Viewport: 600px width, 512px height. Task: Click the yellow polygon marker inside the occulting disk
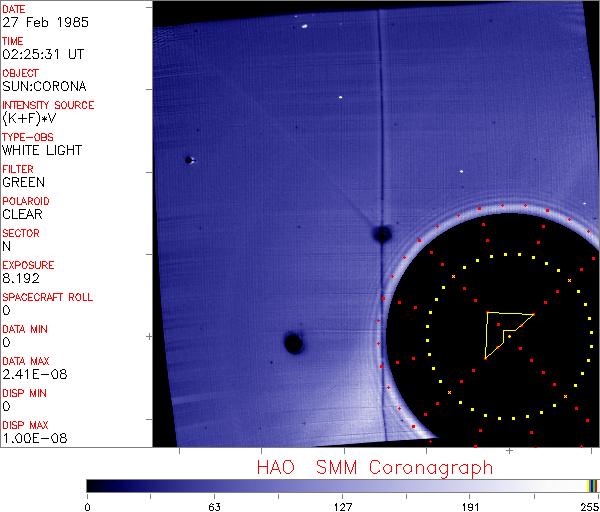pos(502,330)
